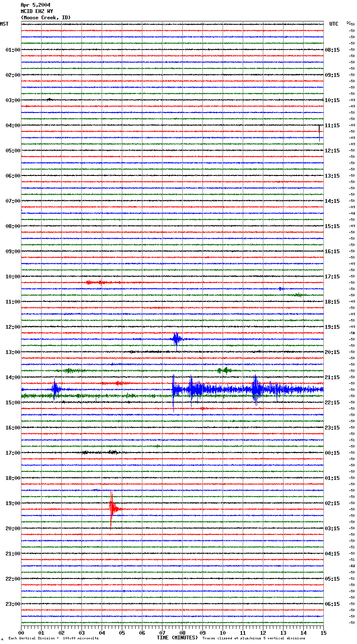The image size is (357, 644).
Task: Click minute 10 on the time axis
Action: pos(223,633)
